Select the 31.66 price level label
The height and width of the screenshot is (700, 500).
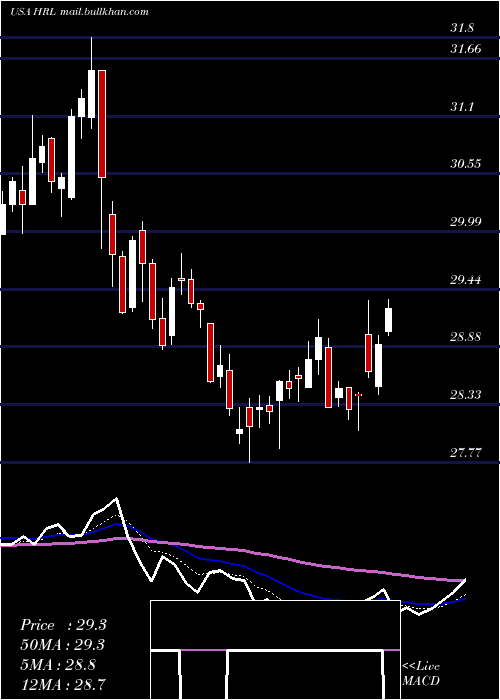click(466, 49)
